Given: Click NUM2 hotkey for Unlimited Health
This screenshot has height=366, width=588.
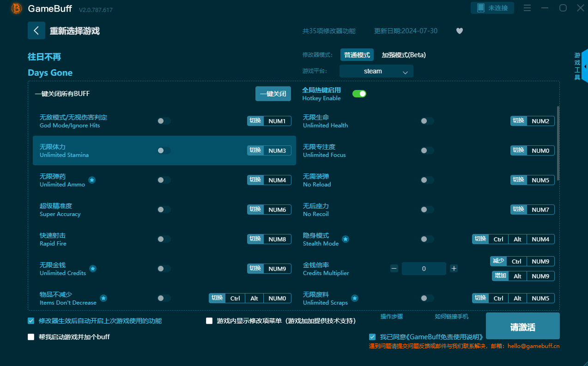Looking at the screenshot, I should pos(540,121).
